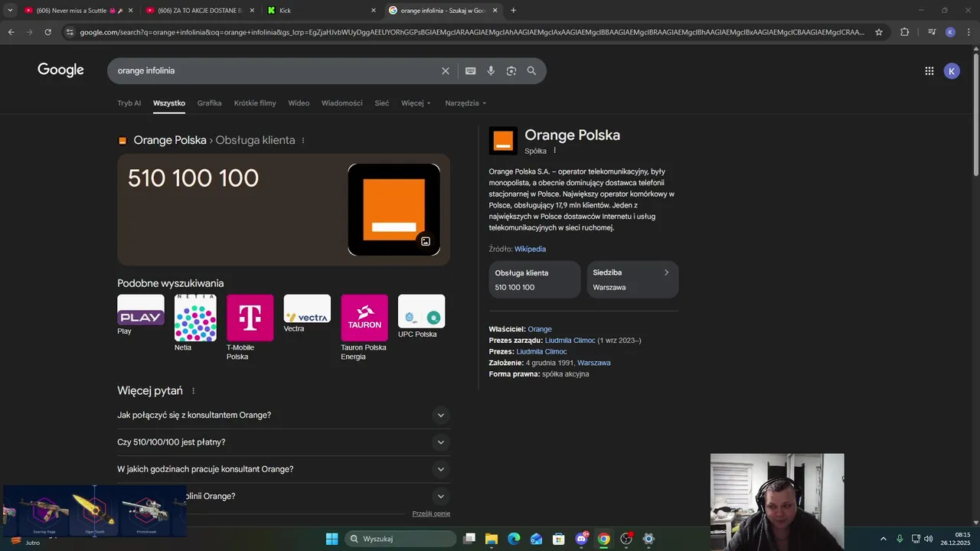Bookmark this page with the star icon
The image size is (980, 551).
[x=879, y=32]
